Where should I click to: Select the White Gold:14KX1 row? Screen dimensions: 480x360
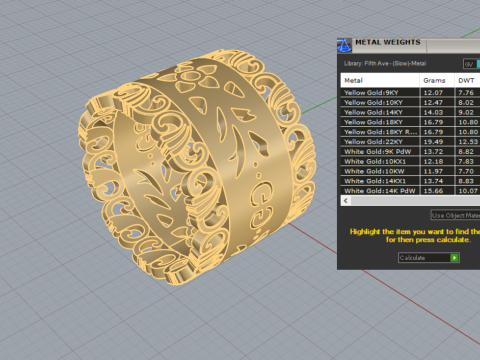point(410,181)
